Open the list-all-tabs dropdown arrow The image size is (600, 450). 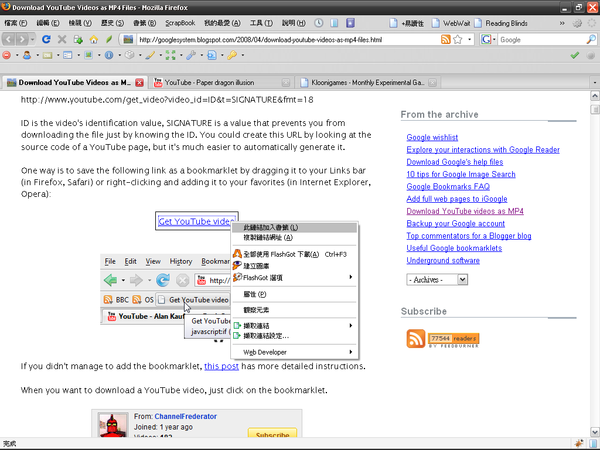point(594,82)
